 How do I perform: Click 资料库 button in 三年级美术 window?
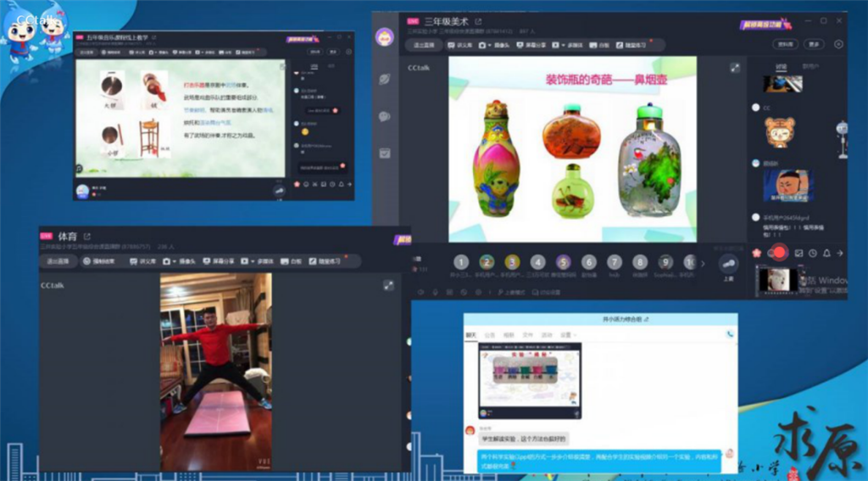(786, 44)
